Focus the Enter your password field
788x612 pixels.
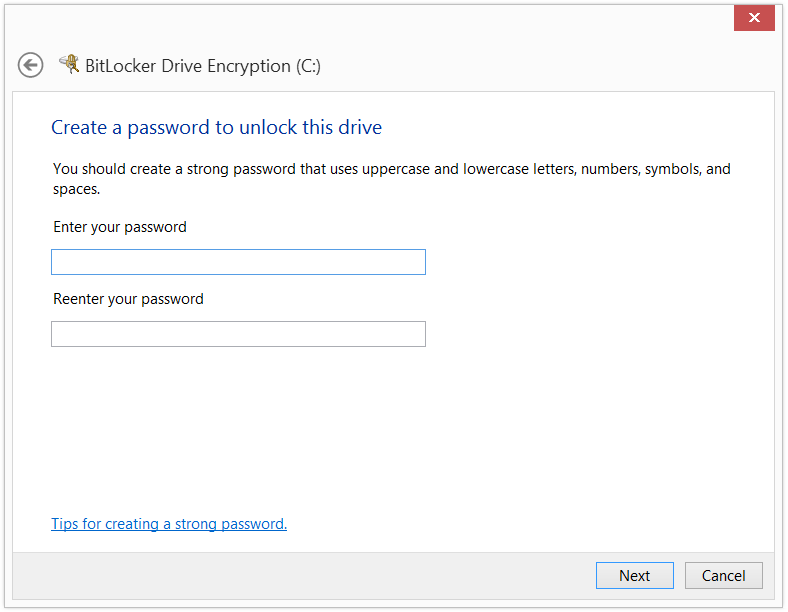click(x=238, y=262)
